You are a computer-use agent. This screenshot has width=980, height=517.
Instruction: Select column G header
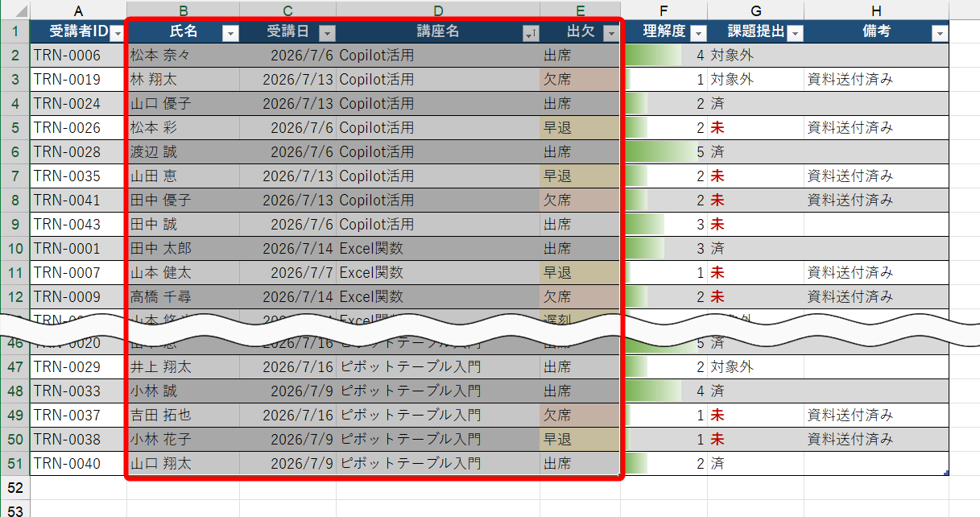coord(755,10)
